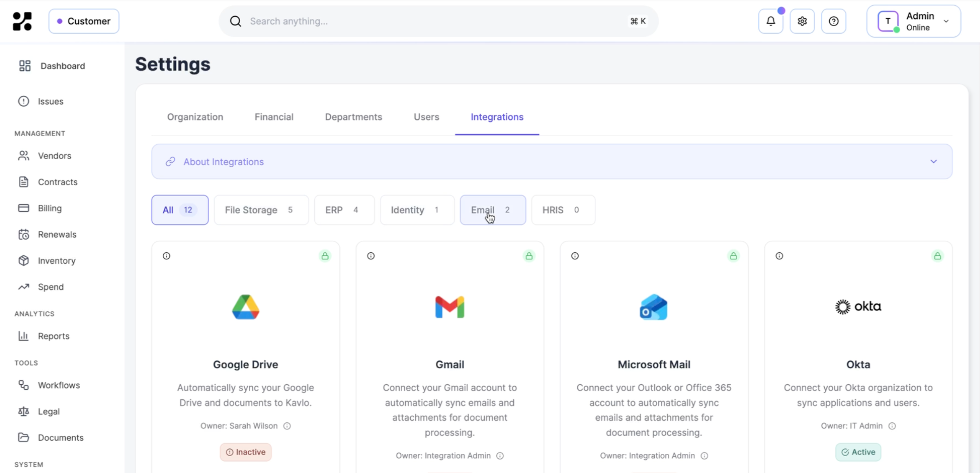The height and width of the screenshot is (473, 980).
Task: Click the info icon next to Owner: Sarah Wilson
Action: click(286, 426)
